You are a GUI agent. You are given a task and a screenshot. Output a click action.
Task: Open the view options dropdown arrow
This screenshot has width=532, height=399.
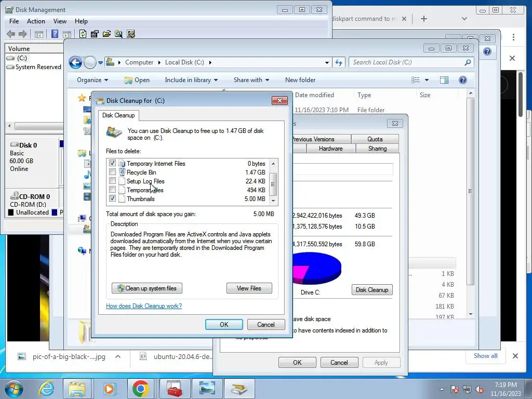click(x=427, y=80)
